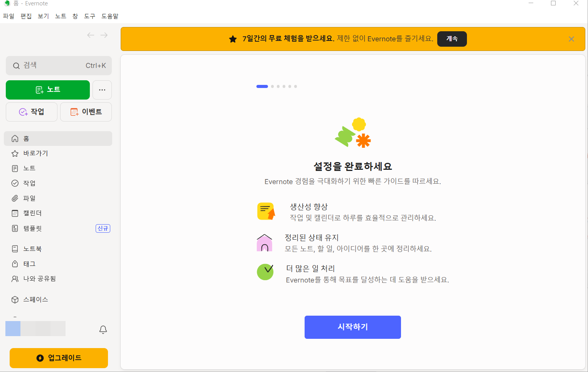Screen dimensions: 588x372
Task: Click the calendar icon beside 캘린더
Action: coord(15,213)
